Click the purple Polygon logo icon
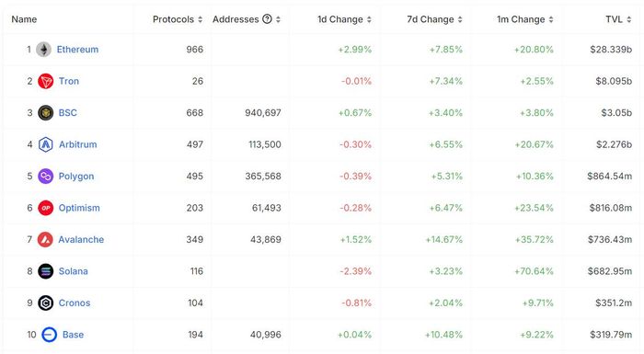Viewport: 644px width, 354px height. click(46, 177)
